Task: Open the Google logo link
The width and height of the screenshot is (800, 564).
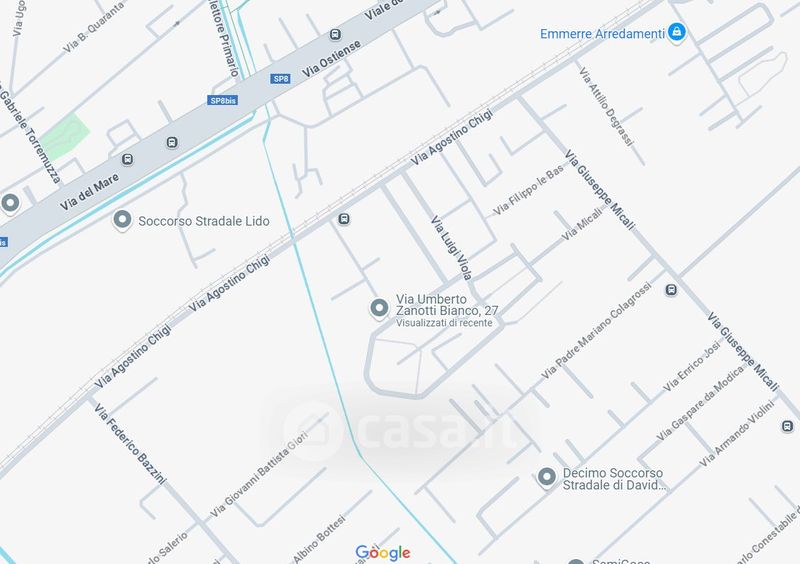Action: 383,552
